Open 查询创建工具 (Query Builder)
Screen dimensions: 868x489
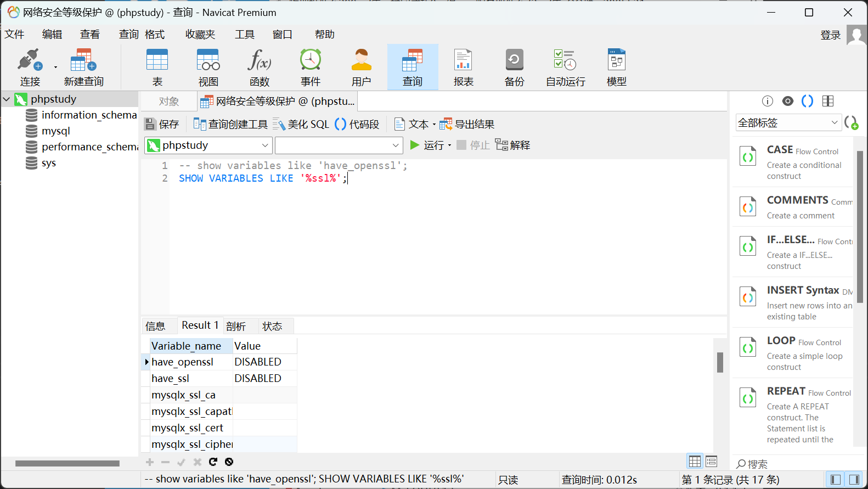(x=230, y=124)
